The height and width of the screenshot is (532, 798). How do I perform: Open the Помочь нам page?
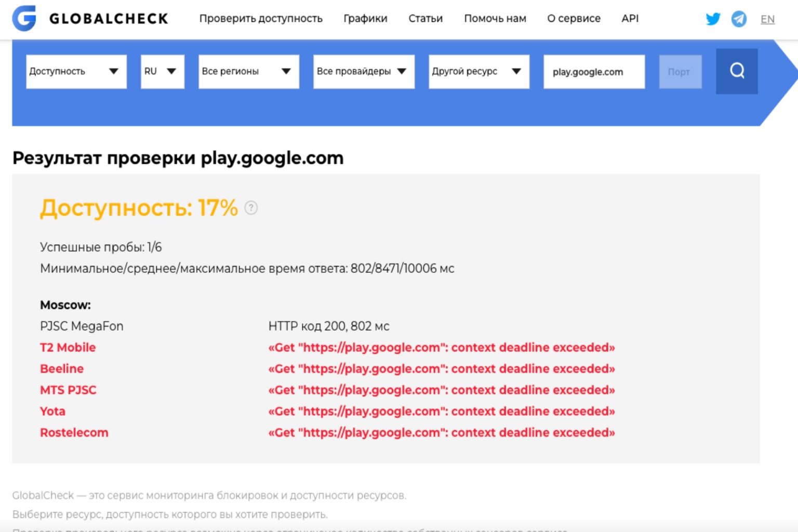495,19
